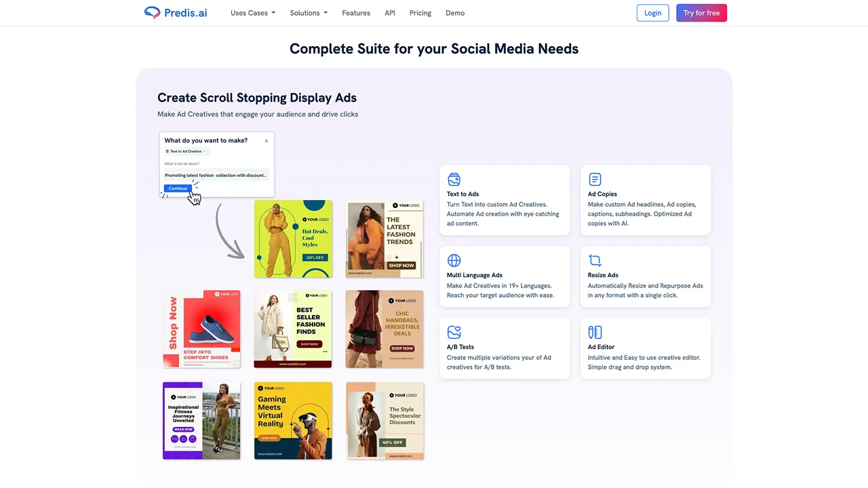Click the Multi Language Ads globe icon
This screenshot has height=488, width=868.
point(454,260)
